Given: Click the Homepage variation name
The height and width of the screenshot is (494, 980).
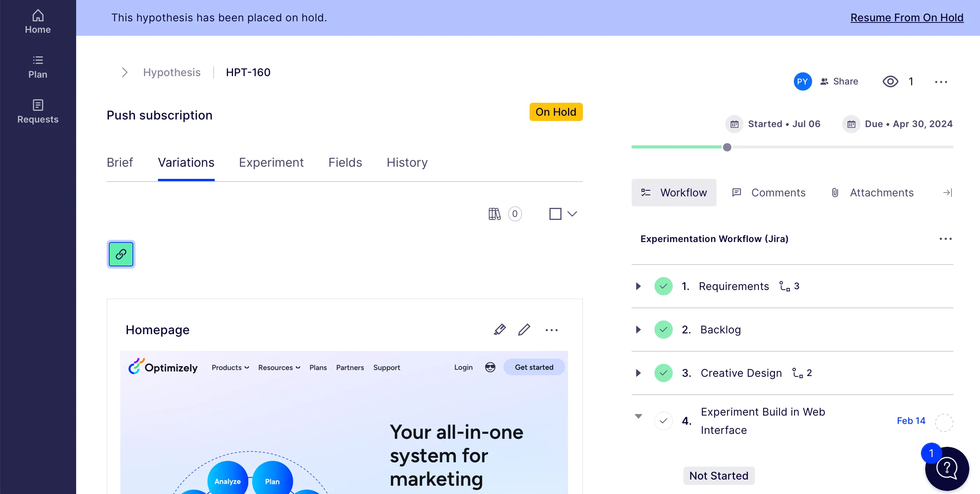Looking at the screenshot, I should click(x=158, y=330).
